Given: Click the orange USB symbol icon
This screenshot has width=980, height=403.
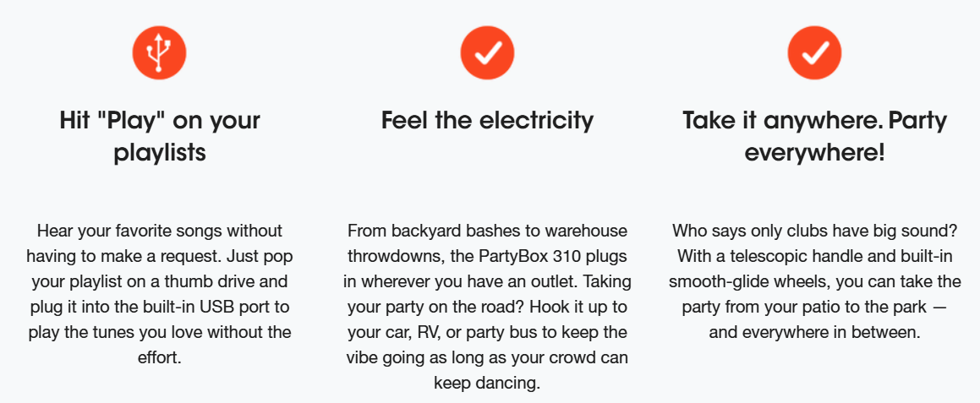Looking at the screenshot, I should [159, 53].
